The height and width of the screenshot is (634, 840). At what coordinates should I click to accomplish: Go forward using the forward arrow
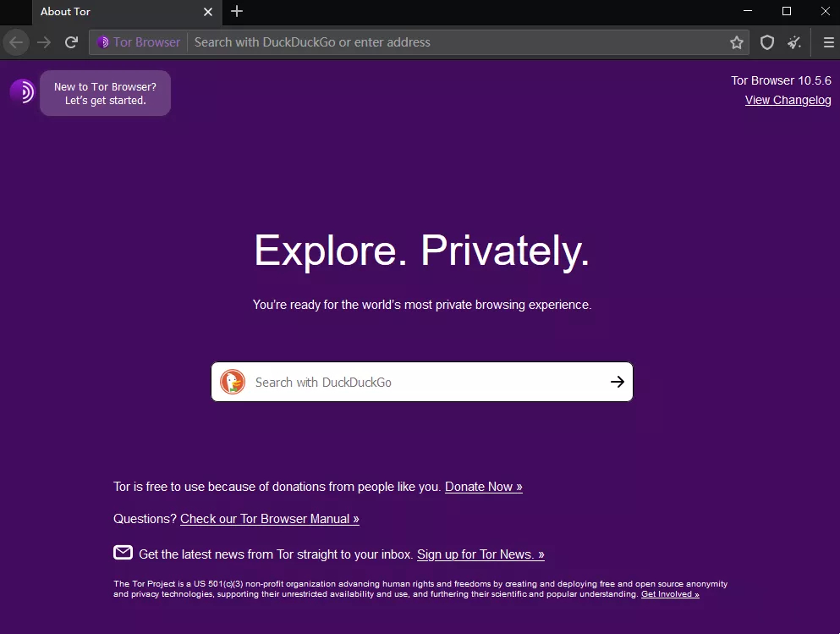tap(44, 42)
